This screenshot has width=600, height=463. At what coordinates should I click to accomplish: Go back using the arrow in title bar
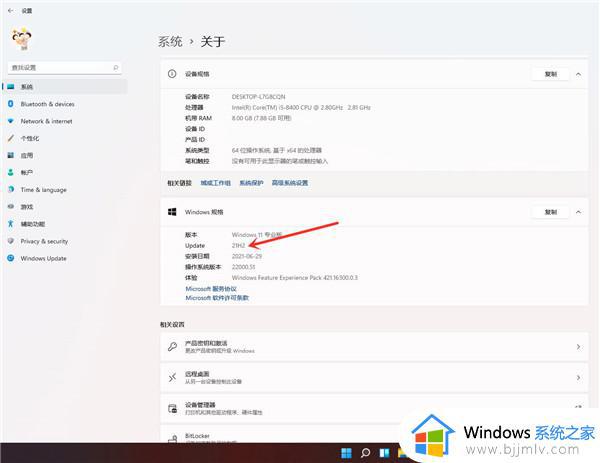click(10, 11)
